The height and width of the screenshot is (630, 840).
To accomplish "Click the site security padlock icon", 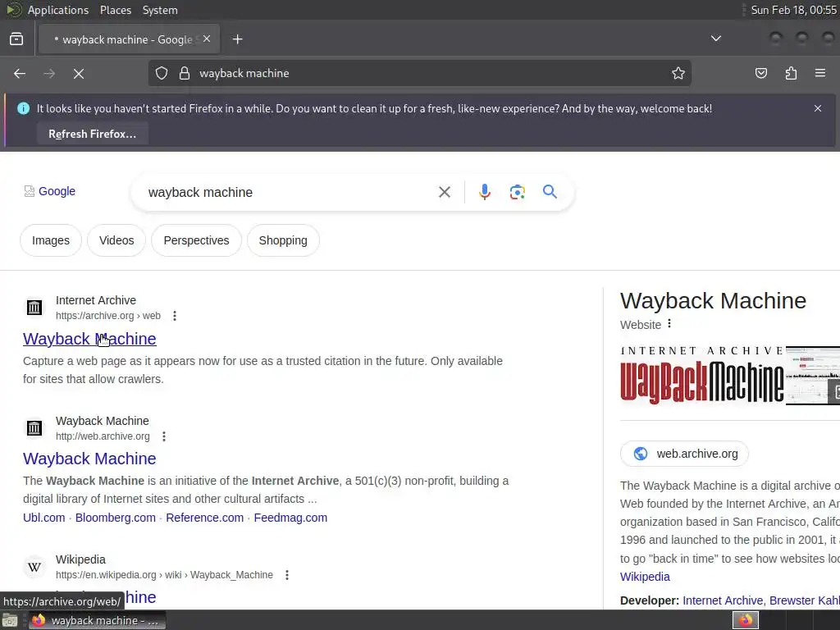I will [185, 73].
